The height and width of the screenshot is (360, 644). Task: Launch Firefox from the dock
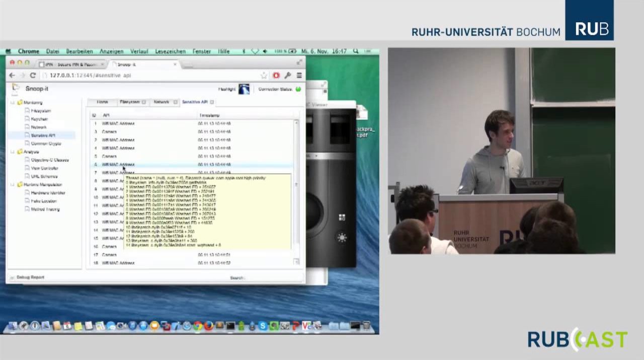pos(208,326)
